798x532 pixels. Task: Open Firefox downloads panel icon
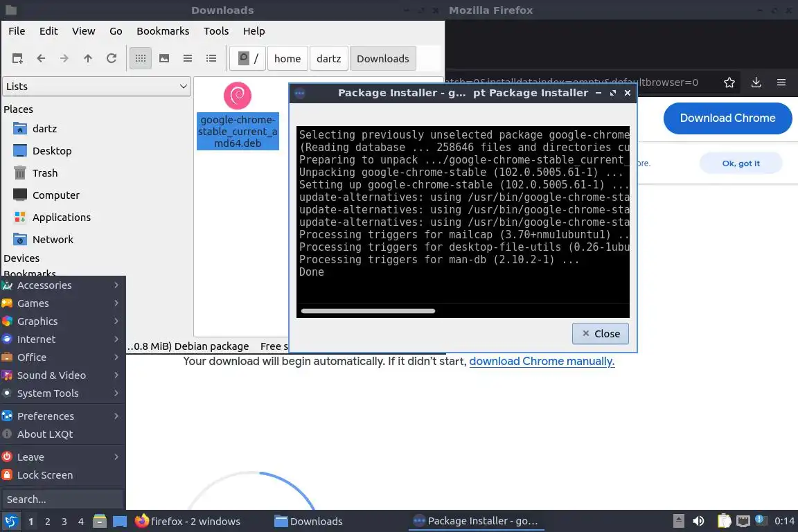(x=756, y=82)
